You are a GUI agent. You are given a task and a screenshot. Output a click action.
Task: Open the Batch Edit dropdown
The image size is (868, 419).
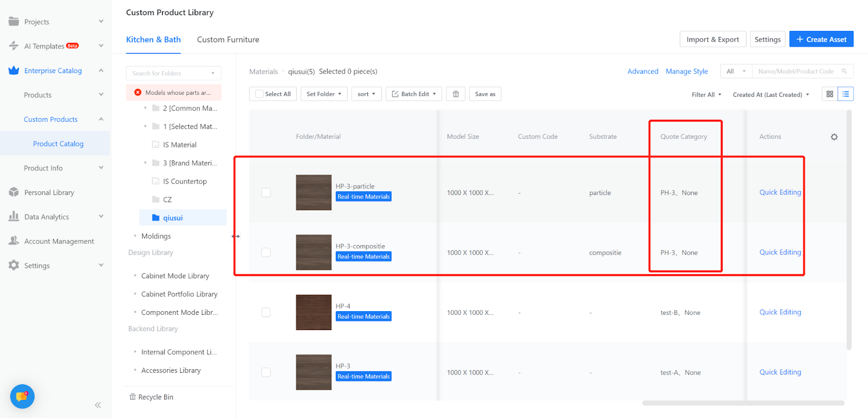tap(414, 94)
